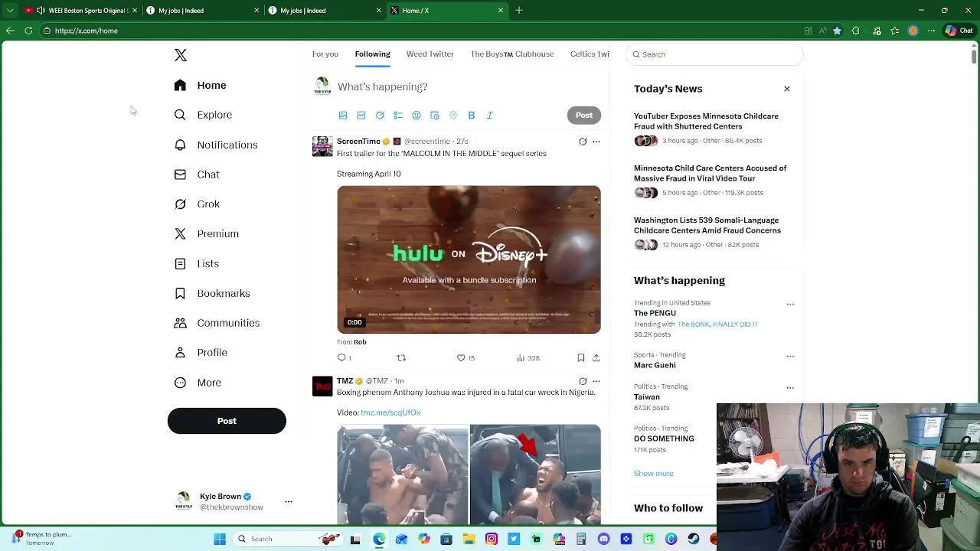Repost the ScreenTime Malcolm in the Middle post
Viewport: 980px width, 551px height.
(x=401, y=357)
